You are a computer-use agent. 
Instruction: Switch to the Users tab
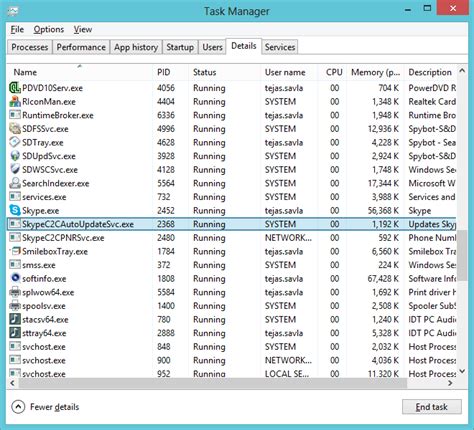(212, 47)
